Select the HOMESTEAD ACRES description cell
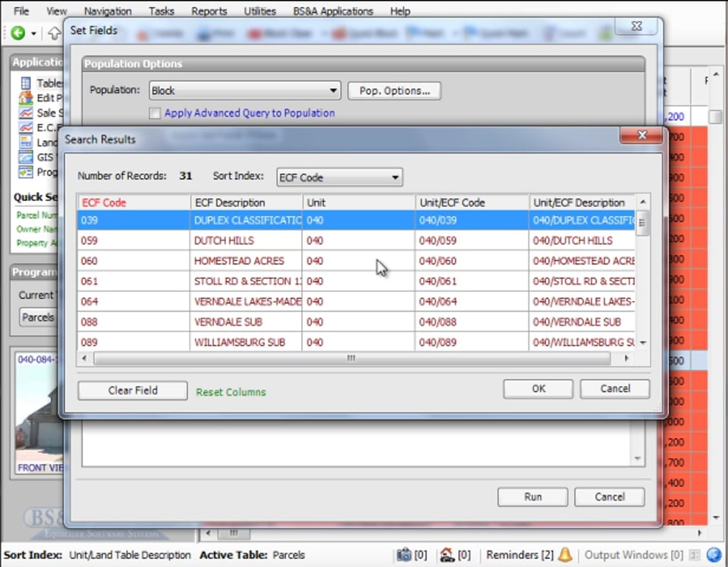This screenshot has height=567, width=728. click(246, 261)
